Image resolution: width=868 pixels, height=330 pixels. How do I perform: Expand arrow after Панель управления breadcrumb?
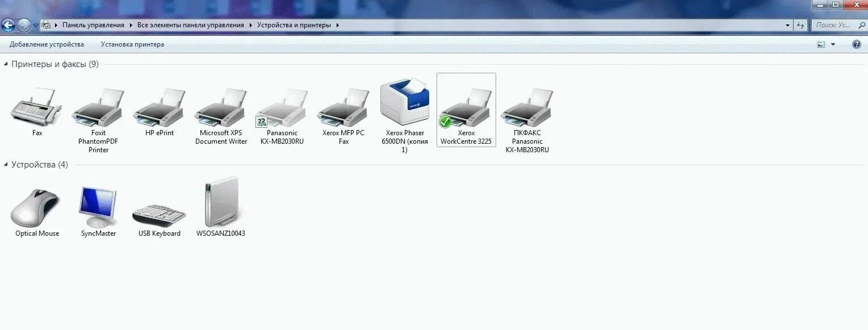[x=131, y=25]
